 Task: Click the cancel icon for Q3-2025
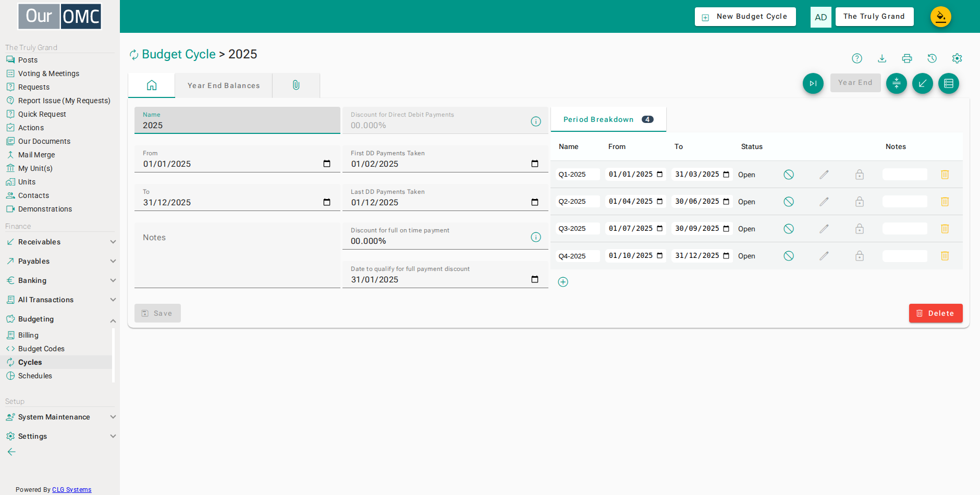(x=789, y=229)
